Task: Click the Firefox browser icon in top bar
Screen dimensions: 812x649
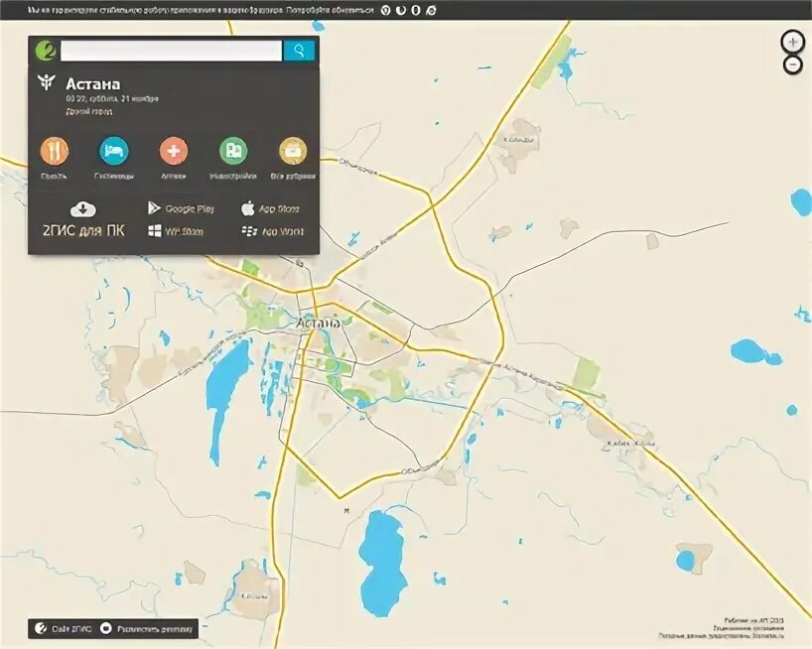Action: tap(400, 10)
